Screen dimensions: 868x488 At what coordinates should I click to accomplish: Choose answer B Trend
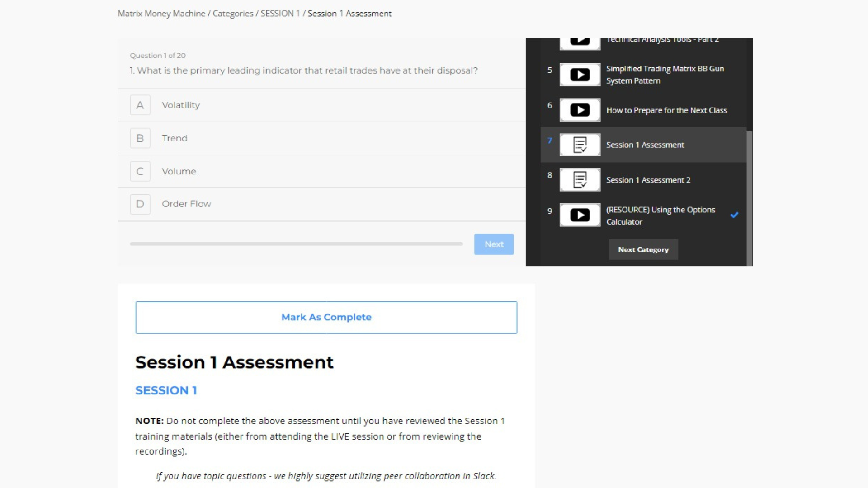175,138
